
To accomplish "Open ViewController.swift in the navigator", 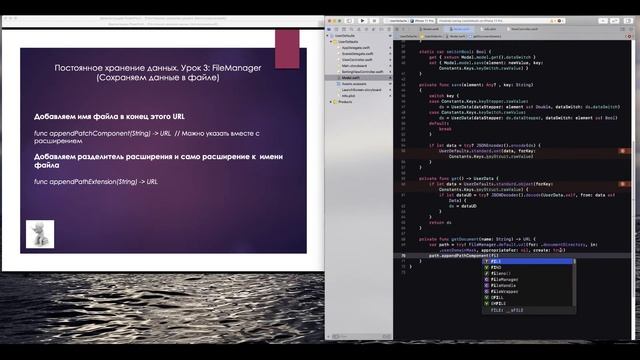I will tap(357, 60).
